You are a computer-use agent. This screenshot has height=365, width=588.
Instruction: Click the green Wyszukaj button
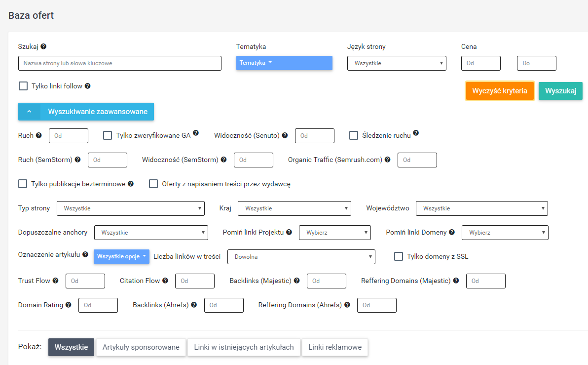click(x=561, y=91)
